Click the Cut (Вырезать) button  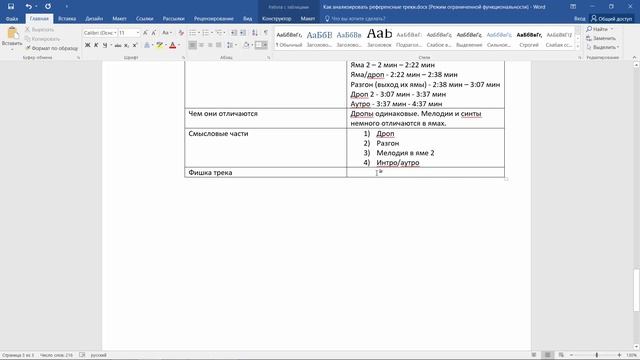[x=40, y=30]
